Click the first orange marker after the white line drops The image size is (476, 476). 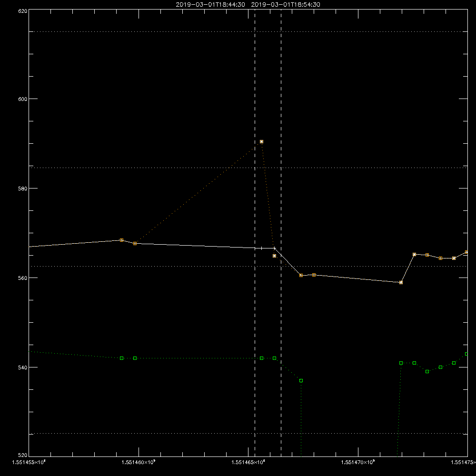301,275
